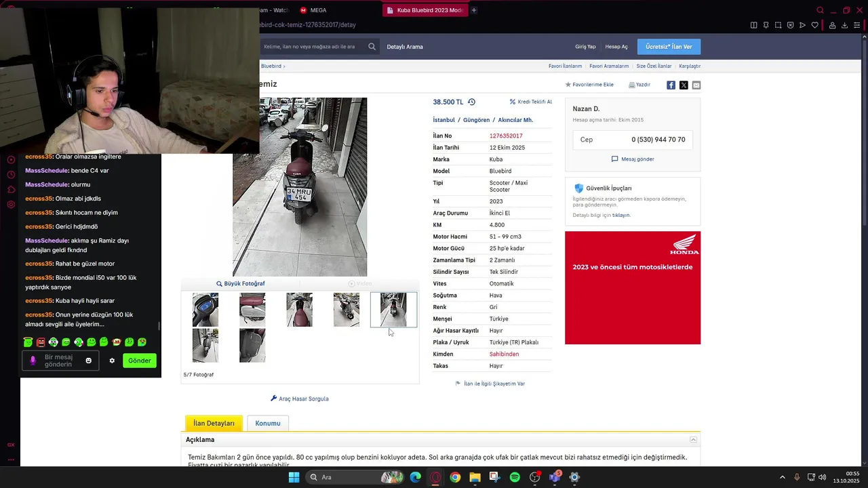The height and width of the screenshot is (488, 868).
Task: Select the Konumu tab
Action: (x=268, y=423)
